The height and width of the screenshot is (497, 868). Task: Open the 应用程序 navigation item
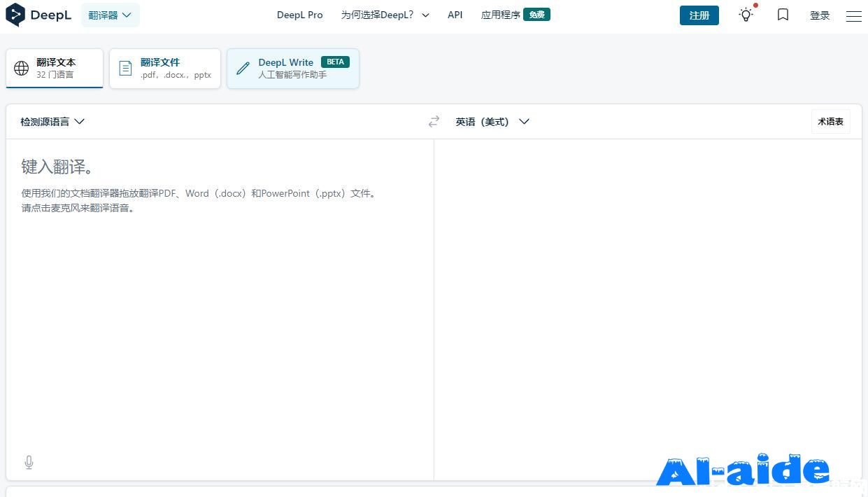pos(501,15)
